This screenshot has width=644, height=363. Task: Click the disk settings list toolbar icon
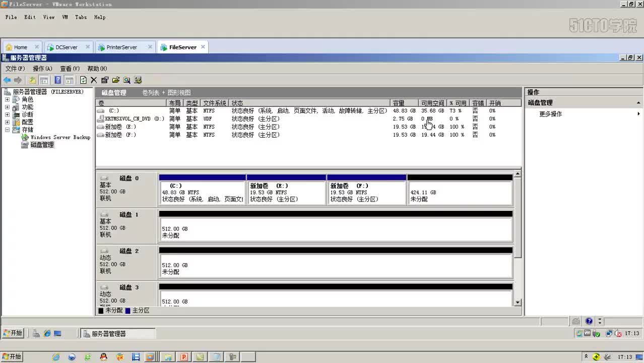(138, 80)
